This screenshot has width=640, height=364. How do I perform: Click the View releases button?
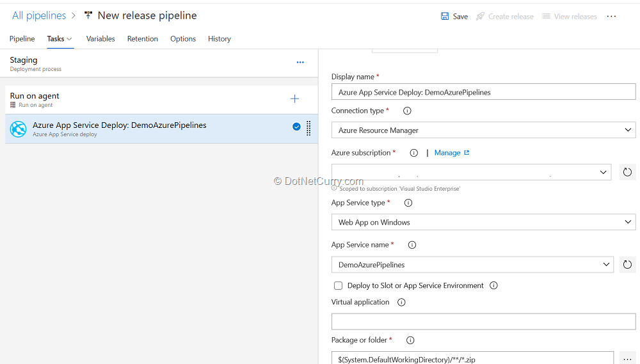tap(570, 17)
